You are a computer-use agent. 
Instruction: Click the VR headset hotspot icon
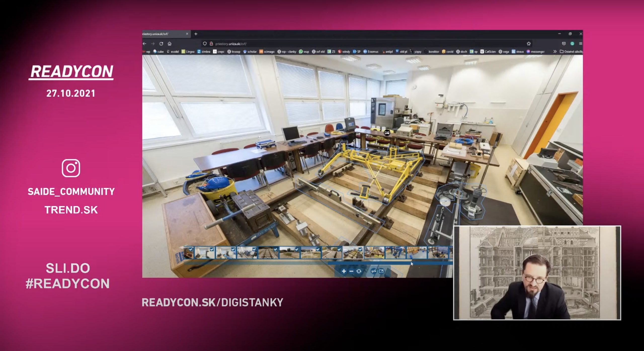pos(387,132)
